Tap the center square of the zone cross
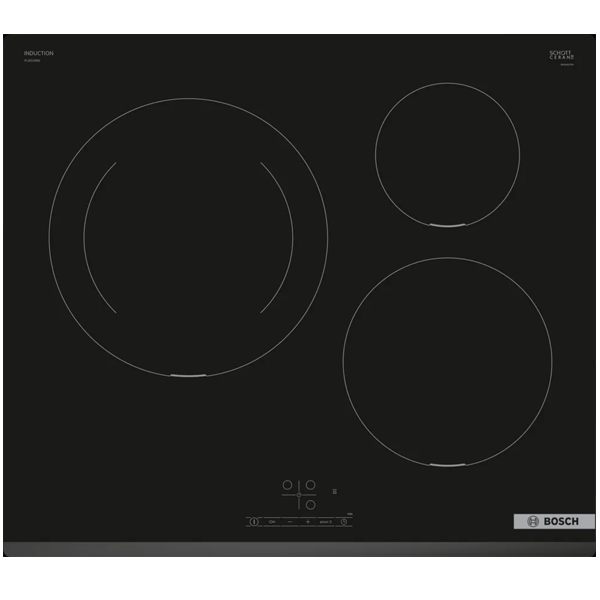Screen dimensions: 600x600 [x=299, y=495]
